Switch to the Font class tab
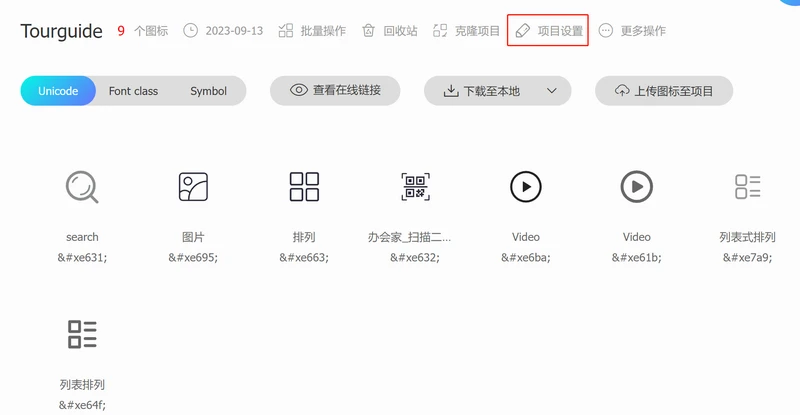800x415 pixels. click(133, 91)
